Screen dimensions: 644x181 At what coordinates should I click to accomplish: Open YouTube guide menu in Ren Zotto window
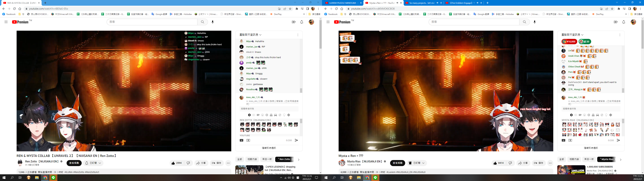(6, 22)
